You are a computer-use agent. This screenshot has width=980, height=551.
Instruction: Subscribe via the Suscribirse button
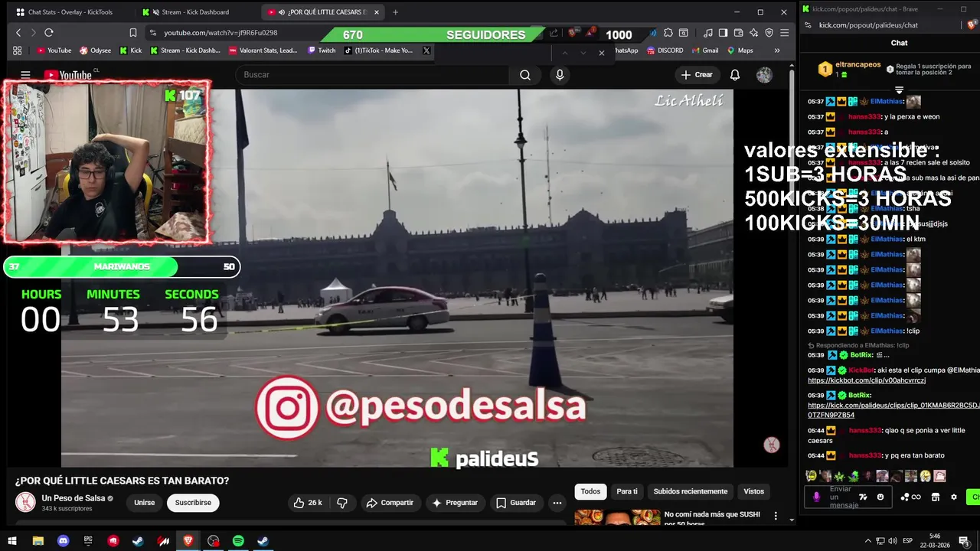point(193,503)
